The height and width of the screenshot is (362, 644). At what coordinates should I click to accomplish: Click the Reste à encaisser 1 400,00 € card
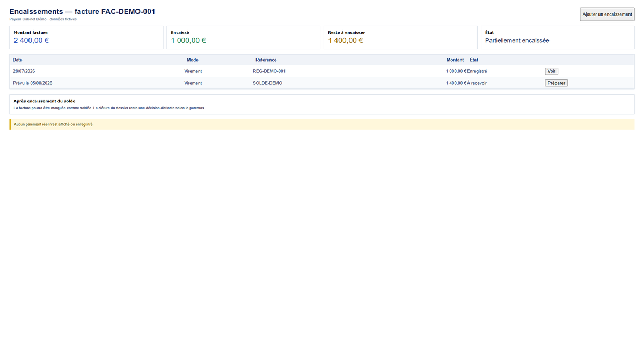pos(400,38)
